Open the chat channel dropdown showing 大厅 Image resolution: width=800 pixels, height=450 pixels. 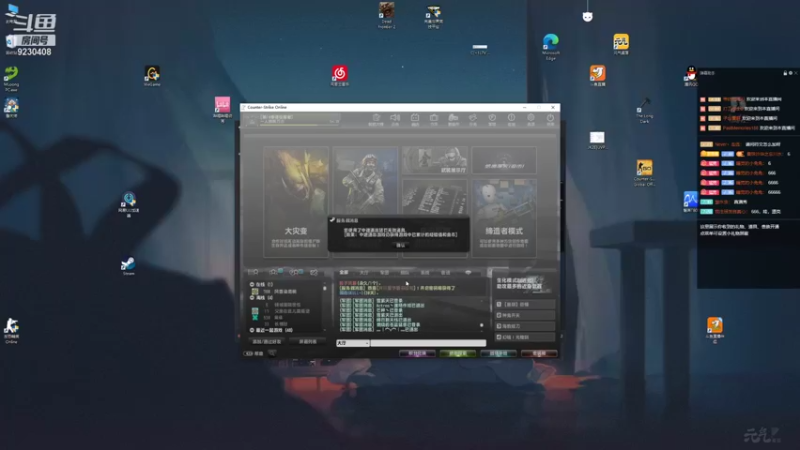[353, 343]
